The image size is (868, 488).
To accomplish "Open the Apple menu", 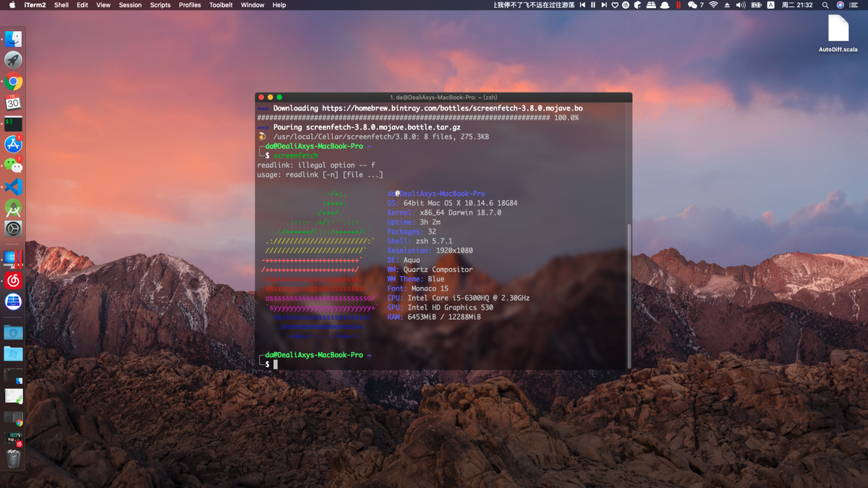I will pos(12,5).
